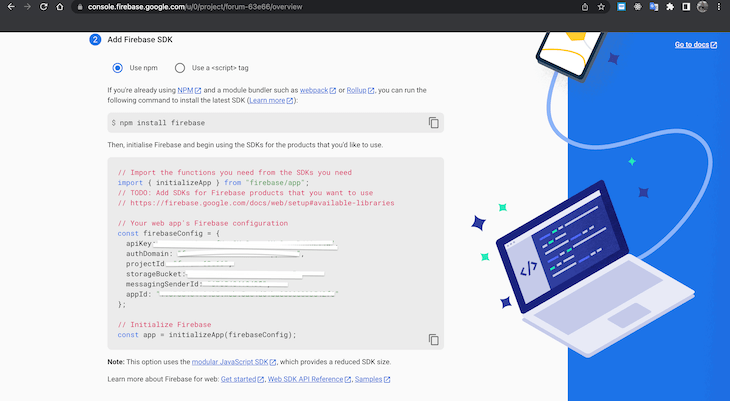Screen dimensions: 730x401
Task: Open the Chrome profile avatar
Action: [x=702, y=7]
